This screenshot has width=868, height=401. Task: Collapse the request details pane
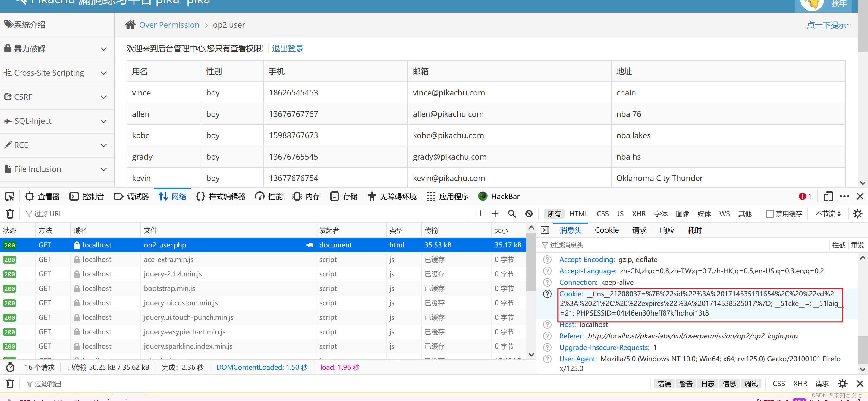(545, 230)
